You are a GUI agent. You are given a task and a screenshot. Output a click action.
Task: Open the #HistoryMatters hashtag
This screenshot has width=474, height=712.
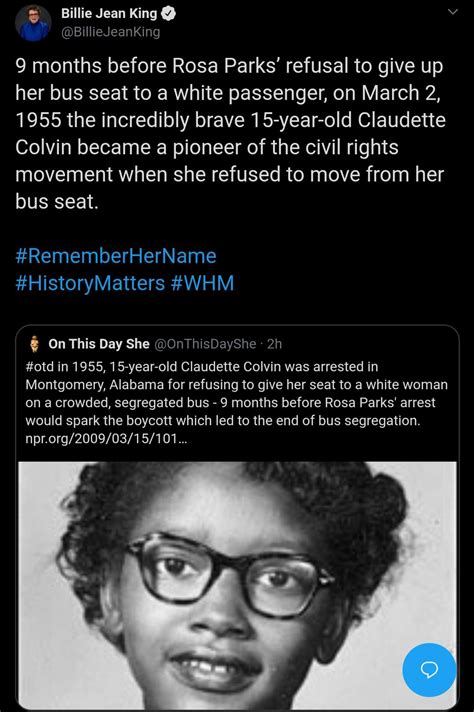pyautogui.click(x=90, y=283)
